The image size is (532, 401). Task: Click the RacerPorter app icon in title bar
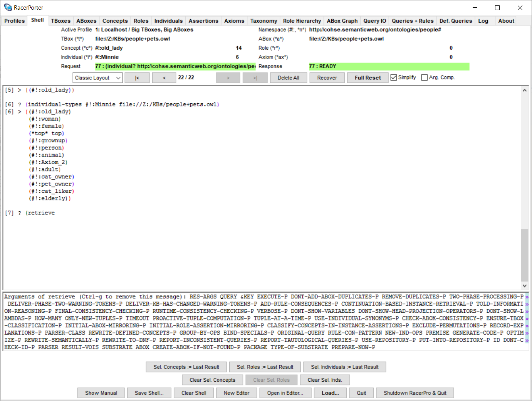(8, 7)
